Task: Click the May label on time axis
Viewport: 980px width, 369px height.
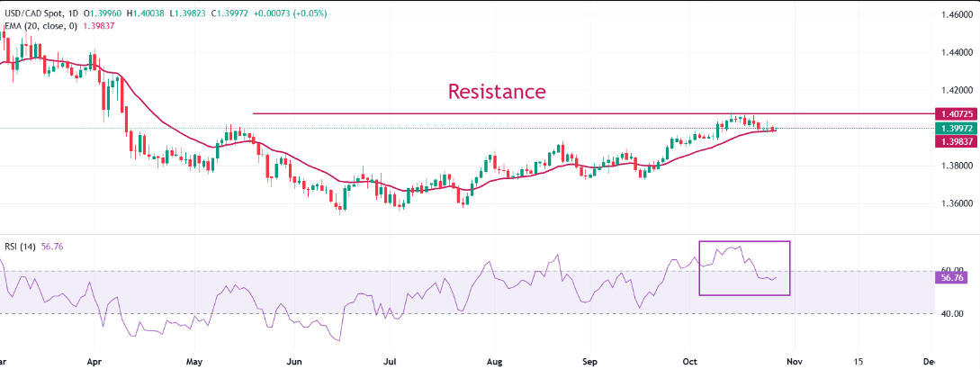Action: 195,360
